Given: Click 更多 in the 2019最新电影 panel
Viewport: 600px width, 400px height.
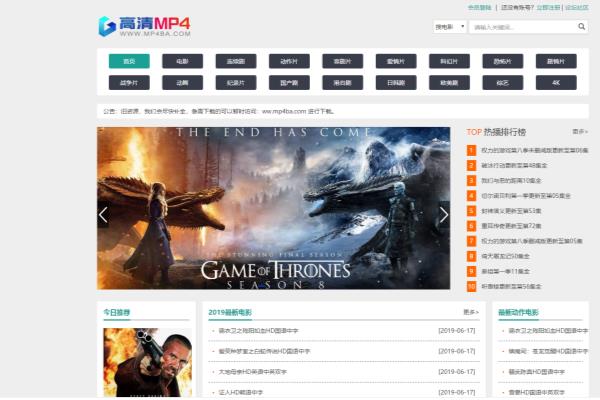Looking at the screenshot, I should tap(471, 312).
